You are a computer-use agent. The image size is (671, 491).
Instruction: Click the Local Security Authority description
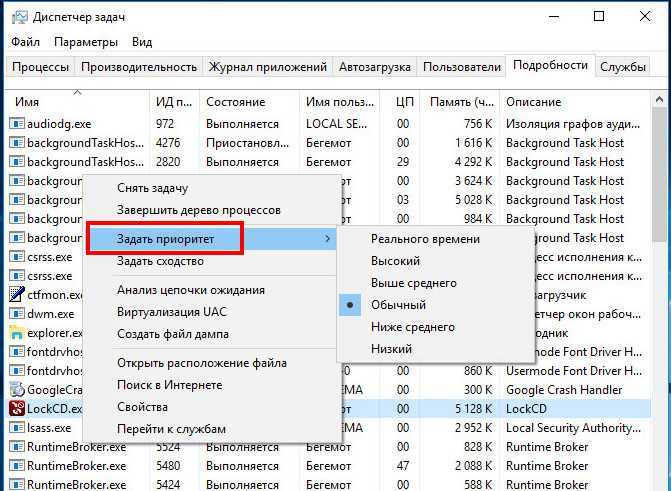pyautogui.click(x=573, y=428)
